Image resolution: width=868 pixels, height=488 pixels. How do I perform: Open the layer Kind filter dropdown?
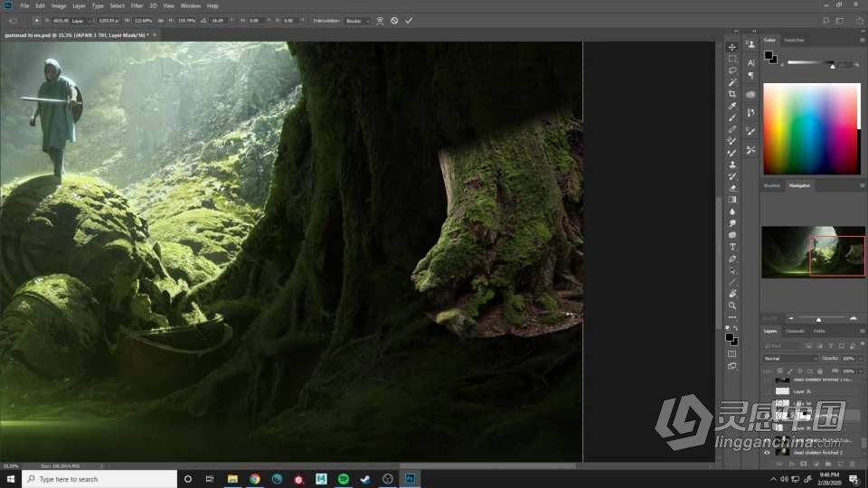click(x=783, y=346)
